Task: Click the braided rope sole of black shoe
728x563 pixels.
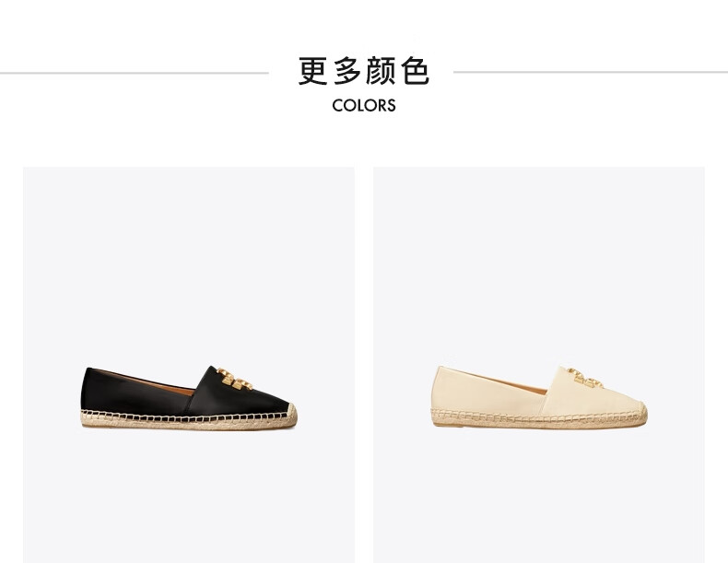Action: click(x=186, y=419)
